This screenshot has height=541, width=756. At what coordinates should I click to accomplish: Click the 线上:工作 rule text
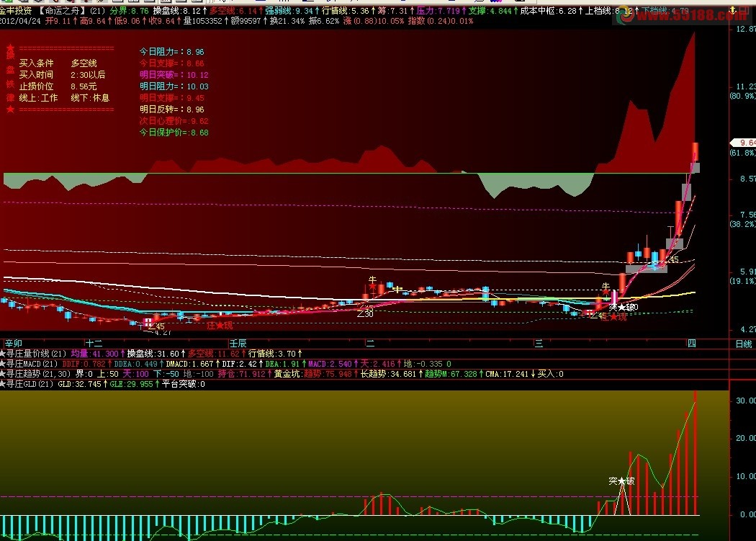[x=39, y=98]
